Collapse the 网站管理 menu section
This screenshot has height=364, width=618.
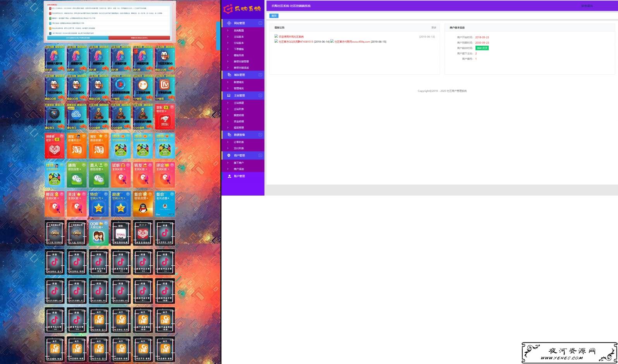point(260,23)
